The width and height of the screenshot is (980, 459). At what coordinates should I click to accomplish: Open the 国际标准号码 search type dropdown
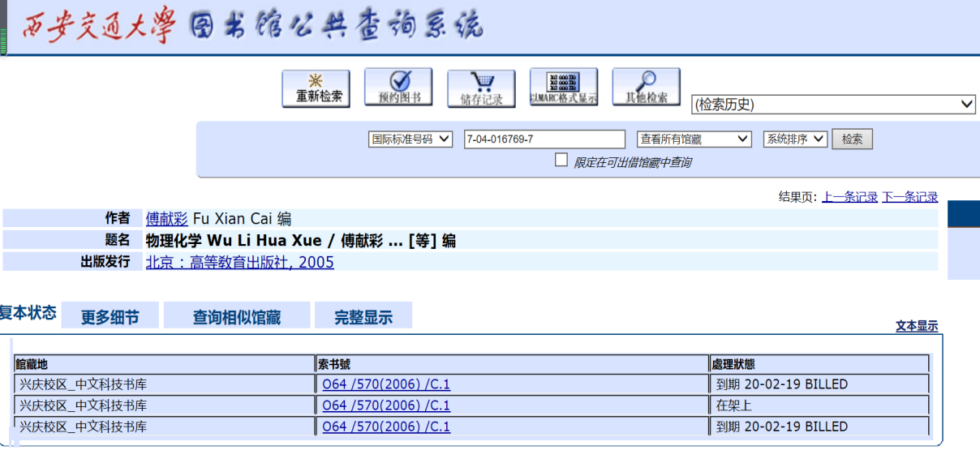[410, 139]
